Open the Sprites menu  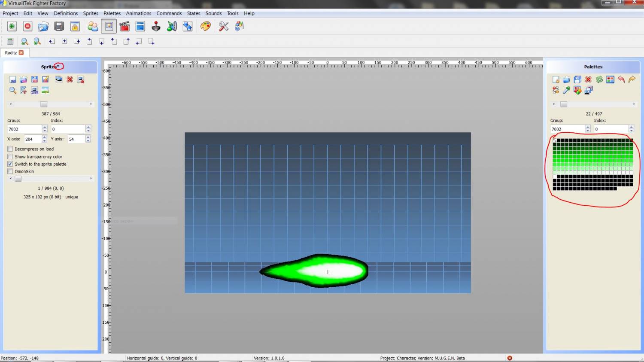91,13
